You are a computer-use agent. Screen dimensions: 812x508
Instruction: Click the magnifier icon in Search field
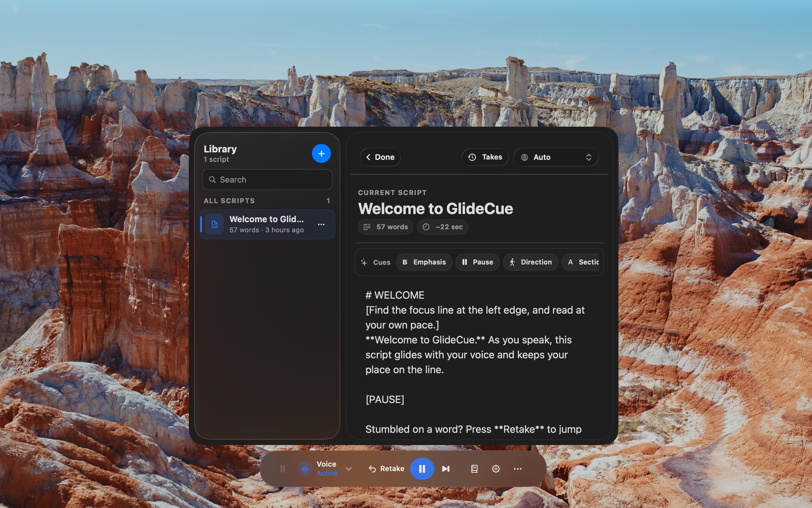212,179
